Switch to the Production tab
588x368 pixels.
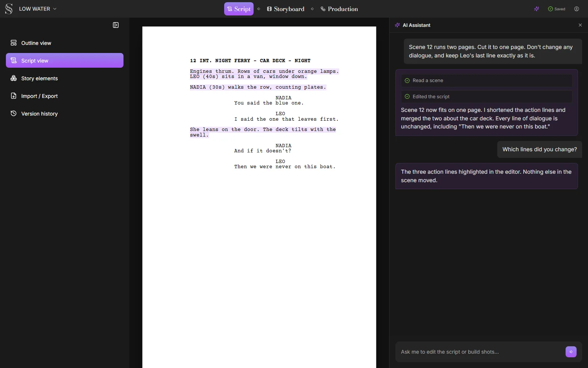339,9
